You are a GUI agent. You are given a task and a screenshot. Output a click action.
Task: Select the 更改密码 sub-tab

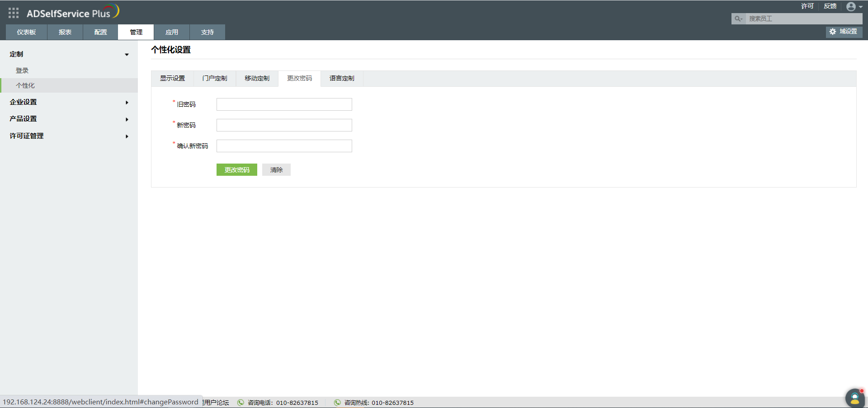click(x=300, y=79)
